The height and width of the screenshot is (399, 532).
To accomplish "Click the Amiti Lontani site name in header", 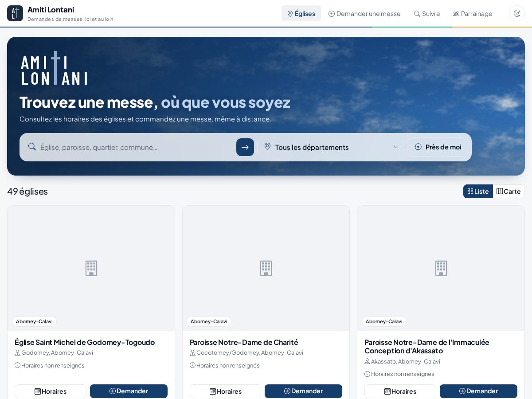I will tap(51, 9).
